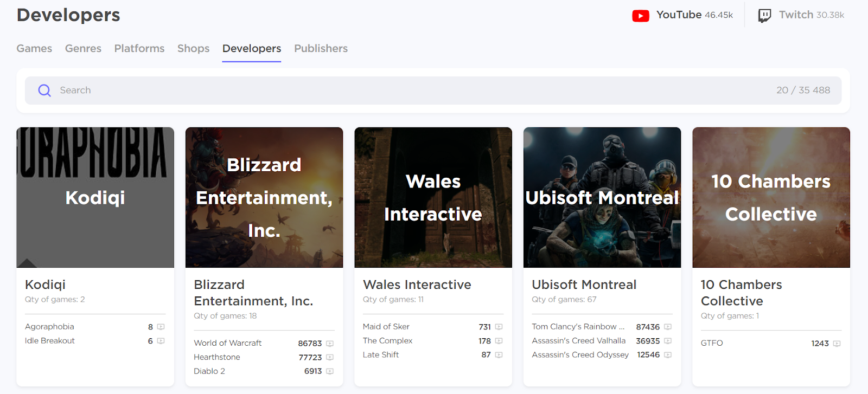
Task: Click the 87436 viewer count
Action: 648,327
